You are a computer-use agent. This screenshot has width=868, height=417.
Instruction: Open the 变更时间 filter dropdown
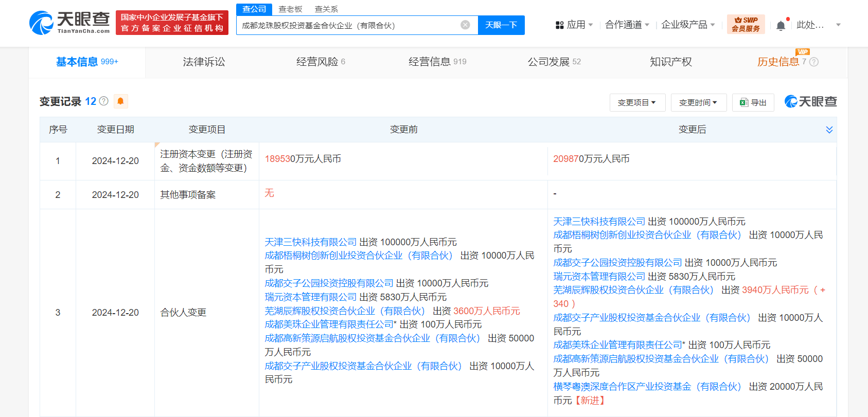coord(698,103)
